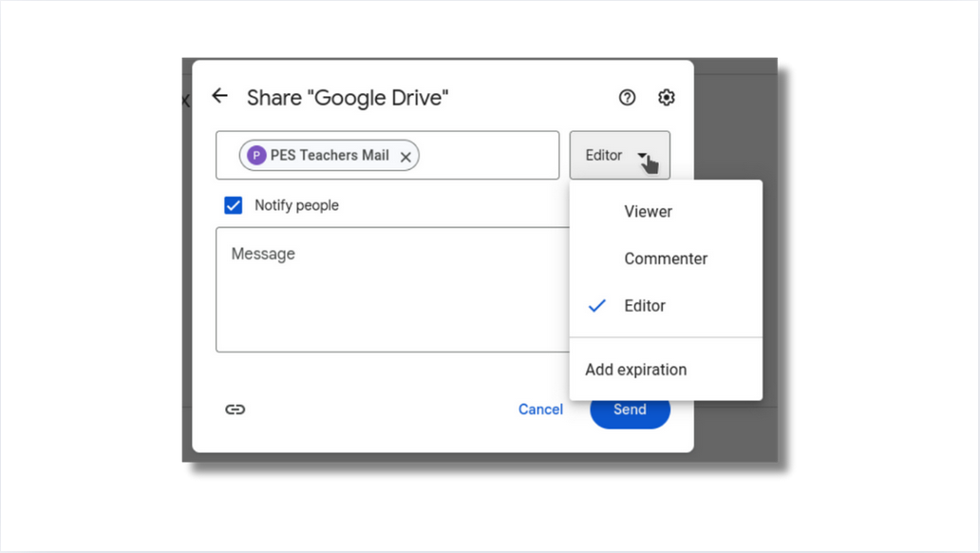
Task: Click the Notify people label text
Action: coord(296,205)
